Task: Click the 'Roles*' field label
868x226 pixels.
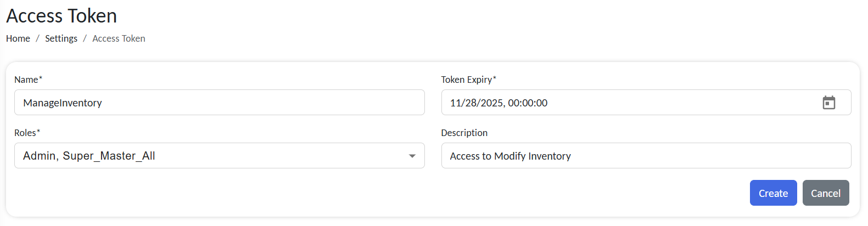Action: 26,133
